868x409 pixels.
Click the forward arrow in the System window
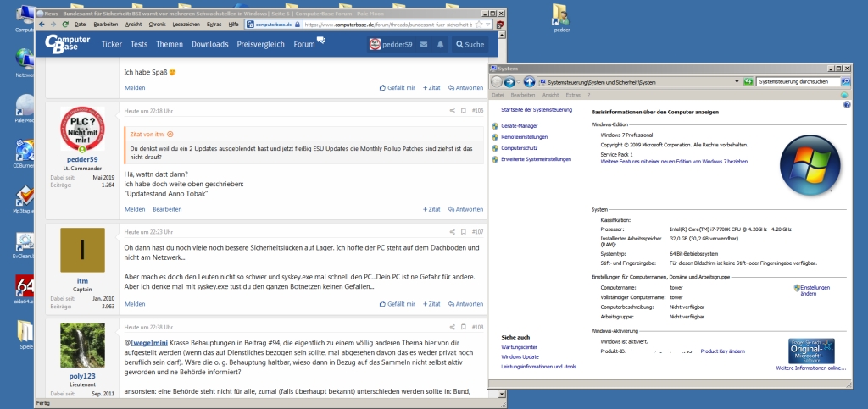(x=509, y=82)
